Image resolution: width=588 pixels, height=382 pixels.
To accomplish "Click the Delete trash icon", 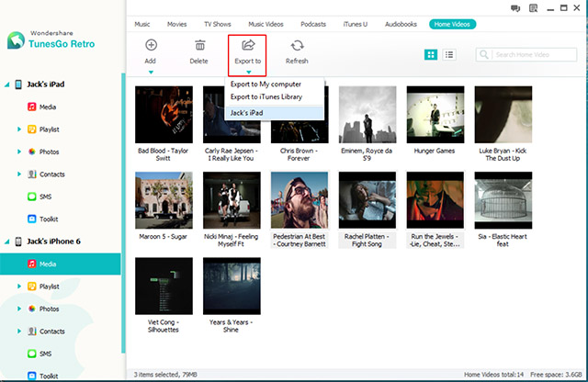I will click(198, 45).
